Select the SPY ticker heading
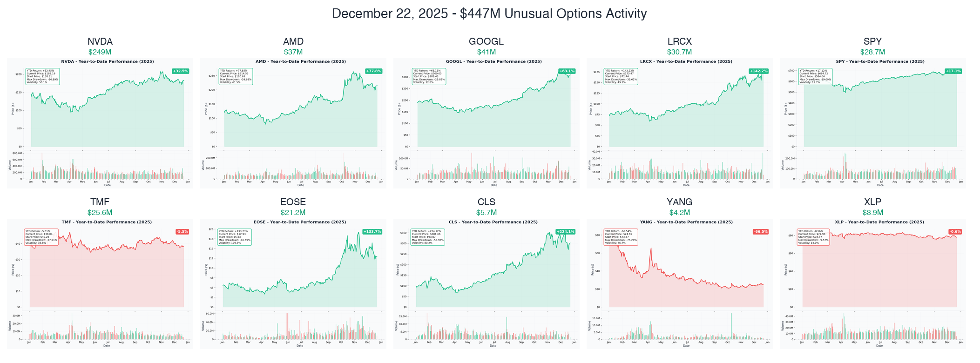Image resolution: width=980 pixels, height=363 pixels. coord(872,41)
